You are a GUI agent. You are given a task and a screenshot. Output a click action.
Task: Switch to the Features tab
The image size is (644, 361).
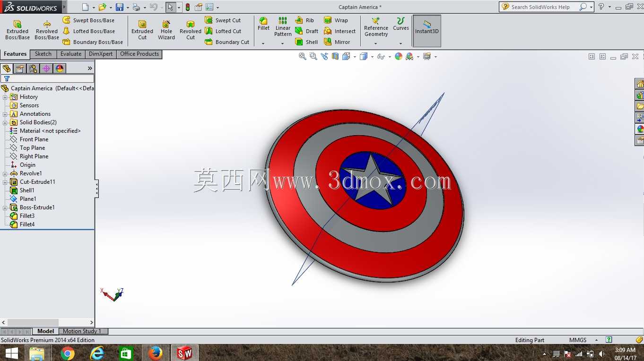point(15,54)
